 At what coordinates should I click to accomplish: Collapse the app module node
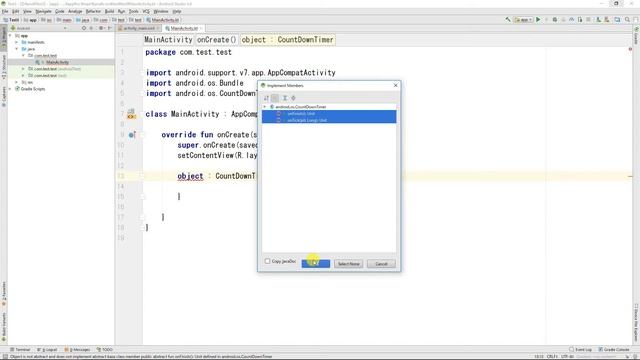pyautogui.click(x=11, y=36)
